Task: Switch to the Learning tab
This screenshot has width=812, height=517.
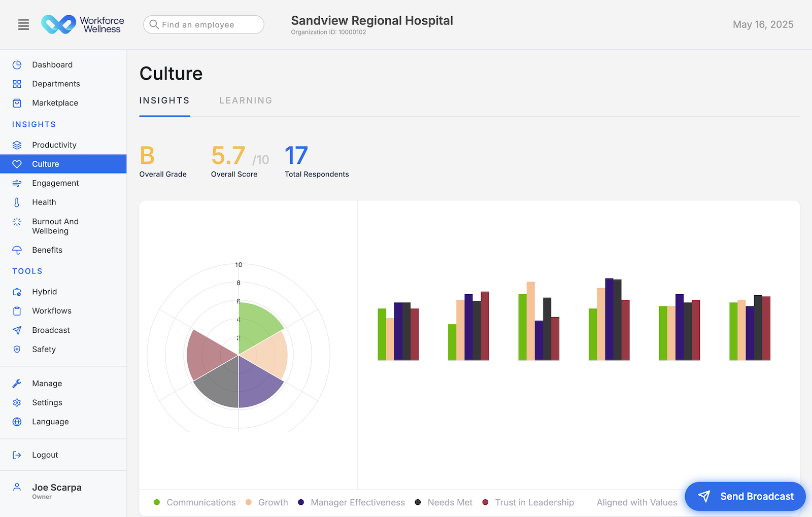Action: tap(246, 100)
